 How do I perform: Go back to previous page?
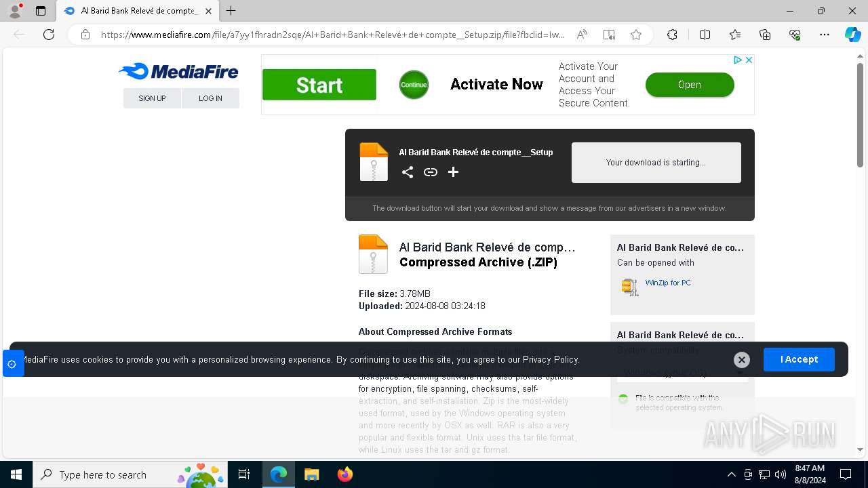point(19,35)
